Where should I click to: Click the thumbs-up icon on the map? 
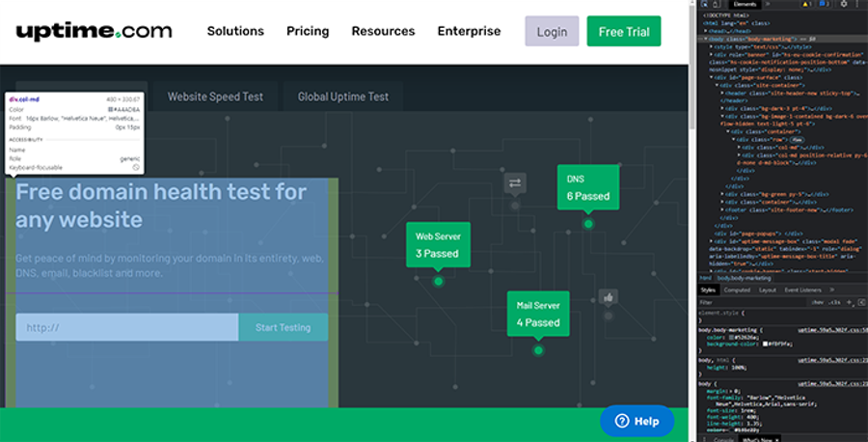click(609, 297)
